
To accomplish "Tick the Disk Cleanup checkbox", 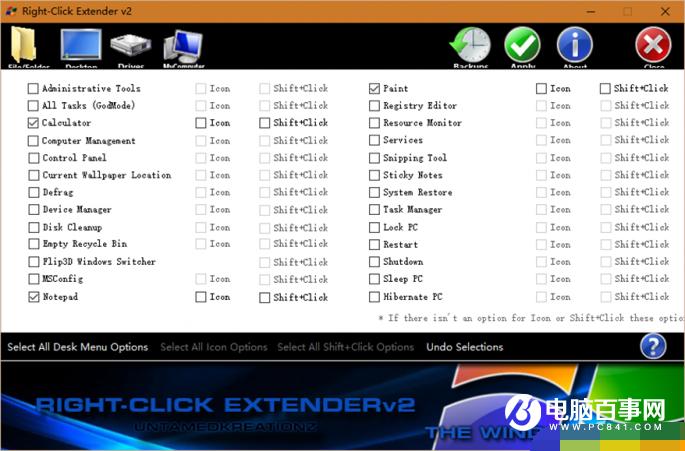I will click(34, 227).
